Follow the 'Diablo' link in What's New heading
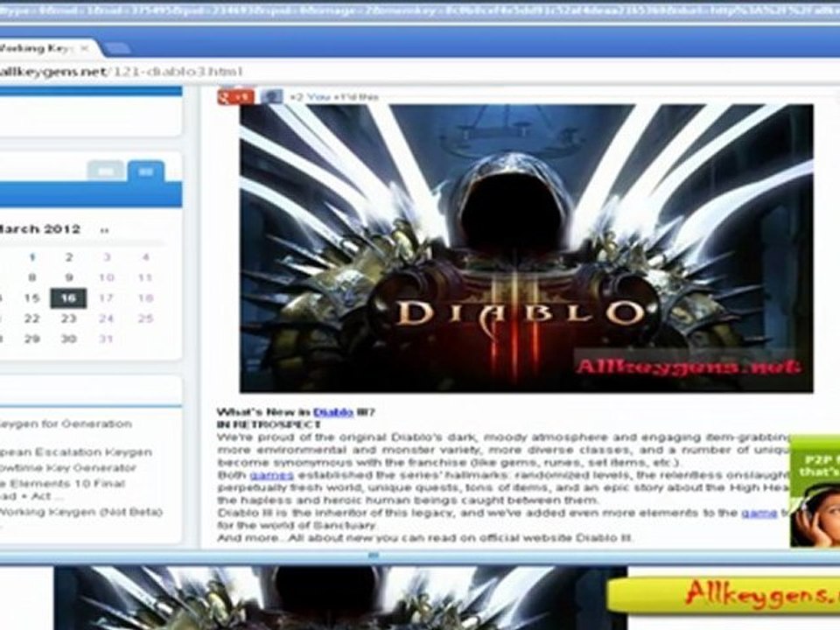Image resolution: width=840 pixels, height=630 pixels. (x=332, y=412)
